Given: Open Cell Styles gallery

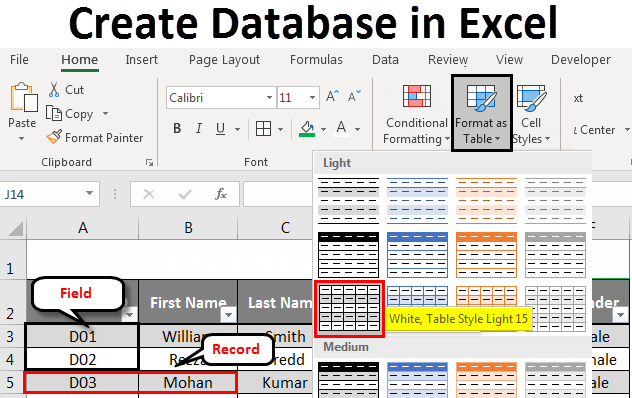Looking at the screenshot, I should coord(531,114).
